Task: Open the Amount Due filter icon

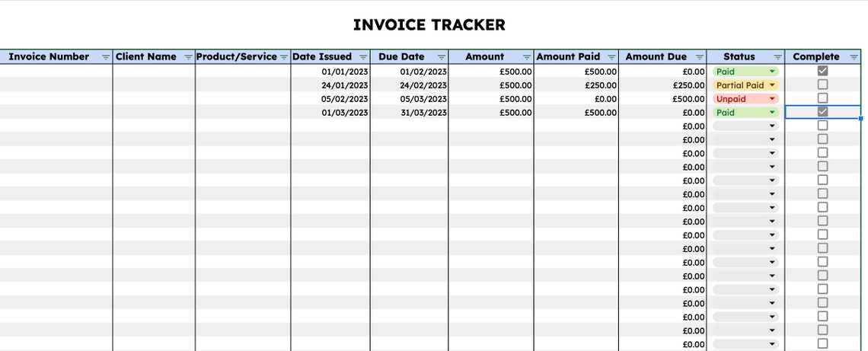Action: point(700,57)
